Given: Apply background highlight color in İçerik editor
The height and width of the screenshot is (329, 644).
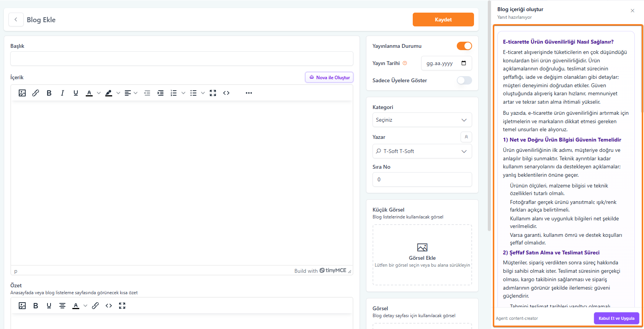Looking at the screenshot, I should tap(109, 93).
